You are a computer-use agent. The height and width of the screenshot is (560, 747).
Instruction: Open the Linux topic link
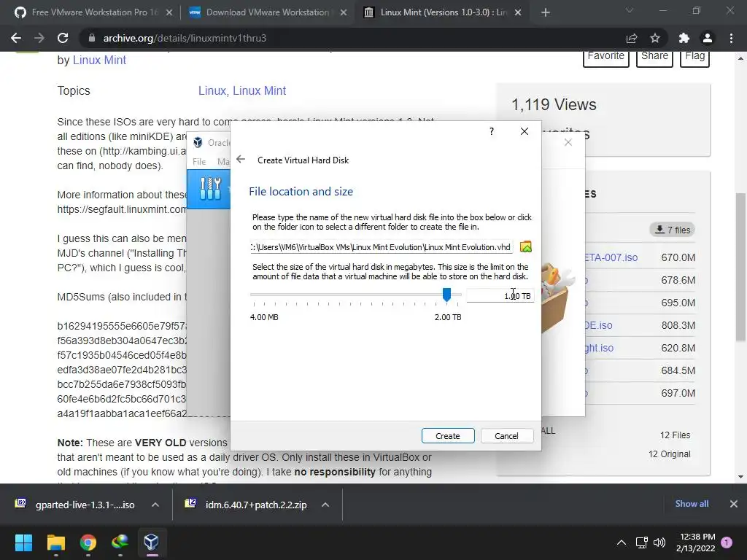pyautogui.click(x=212, y=90)
